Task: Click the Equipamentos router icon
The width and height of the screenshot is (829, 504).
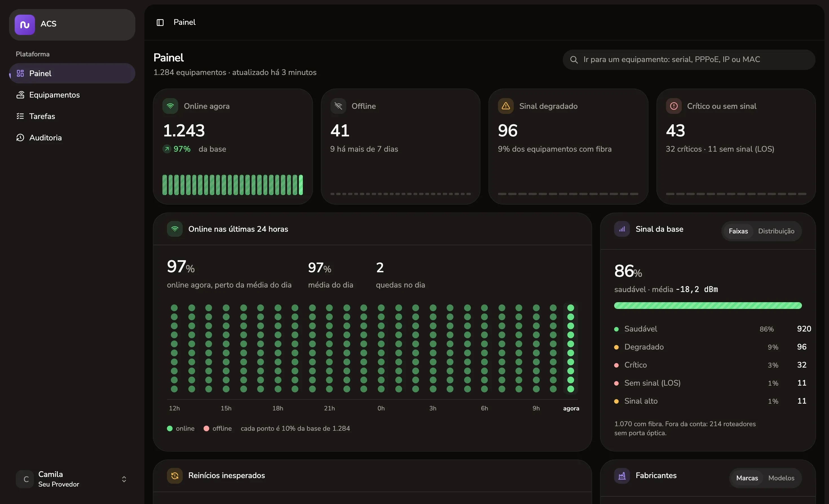Action: point(20,95)
